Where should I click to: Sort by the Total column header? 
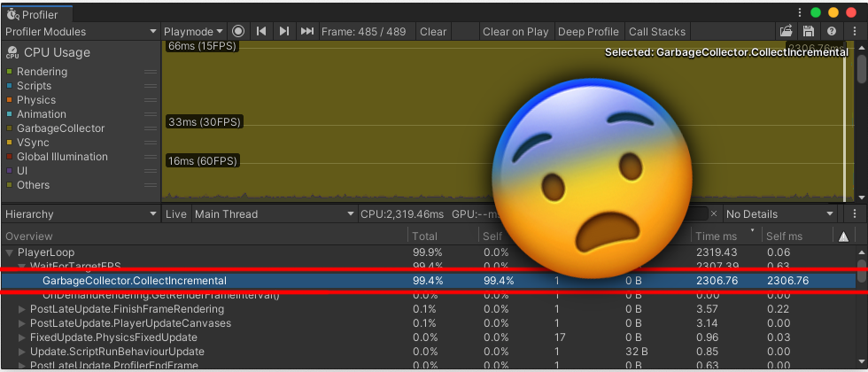pyautogui.click(x=442, y=236)
